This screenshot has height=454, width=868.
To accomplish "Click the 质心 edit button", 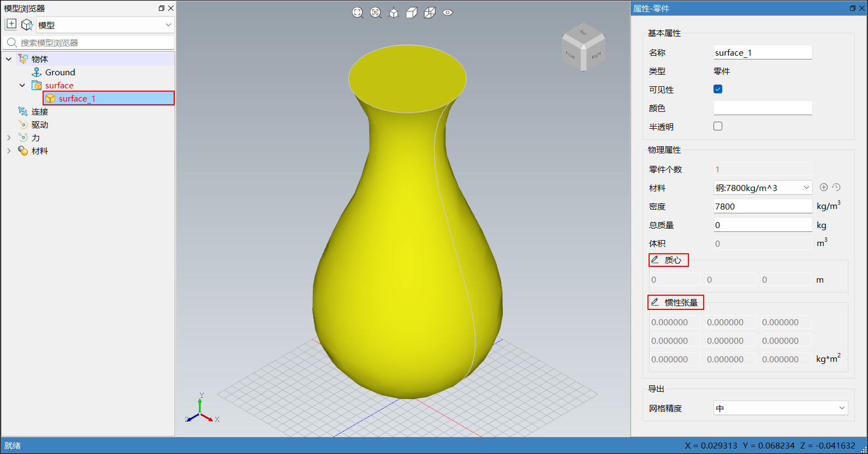I will coord(668,260).
